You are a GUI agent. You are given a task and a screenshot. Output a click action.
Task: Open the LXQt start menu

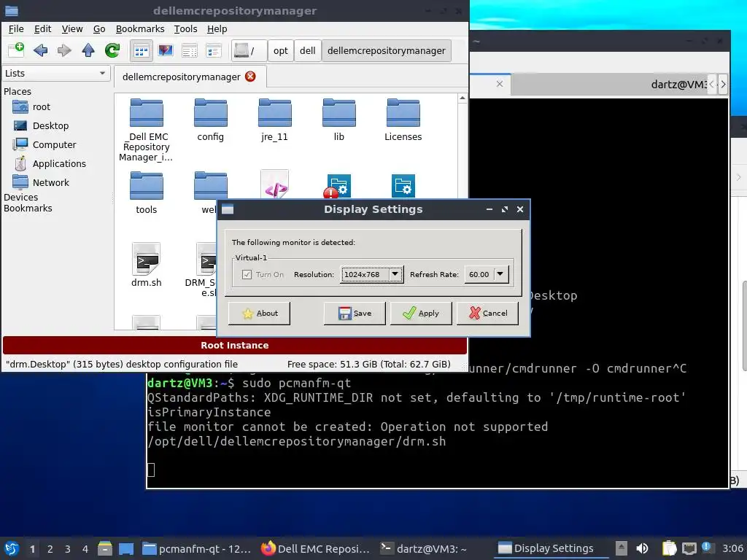[x=12, y=548]
